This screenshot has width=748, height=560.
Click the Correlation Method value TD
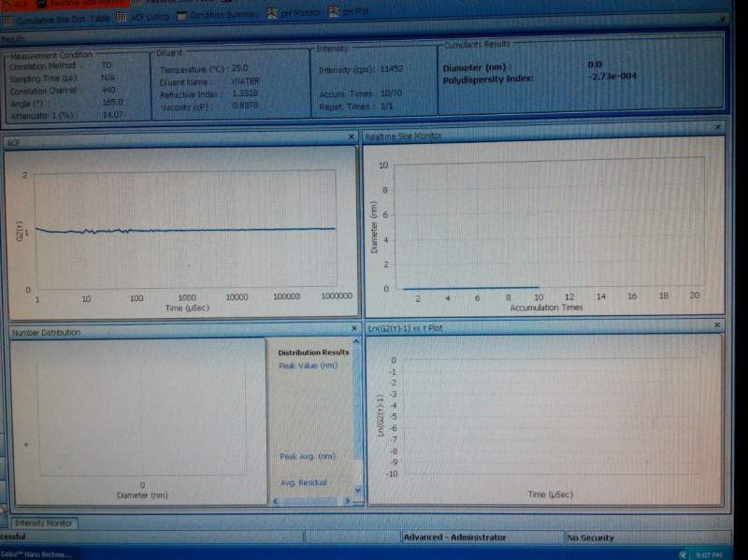click(107, 65)
